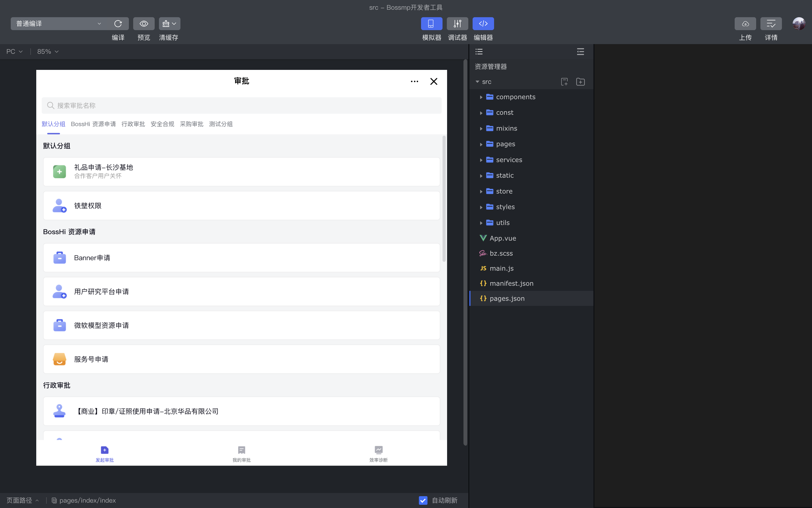Click the stamp icon for 印章/证照使用申请
The height and width of the screenshot is (508, 812).
(59, 411)
